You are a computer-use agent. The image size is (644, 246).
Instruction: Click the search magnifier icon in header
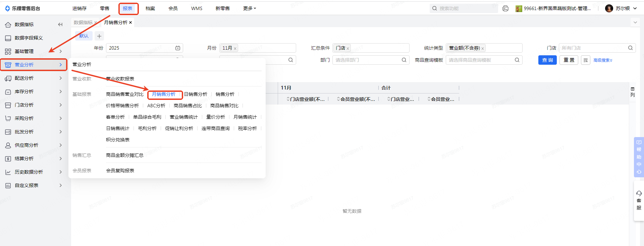tap(435, 8)
